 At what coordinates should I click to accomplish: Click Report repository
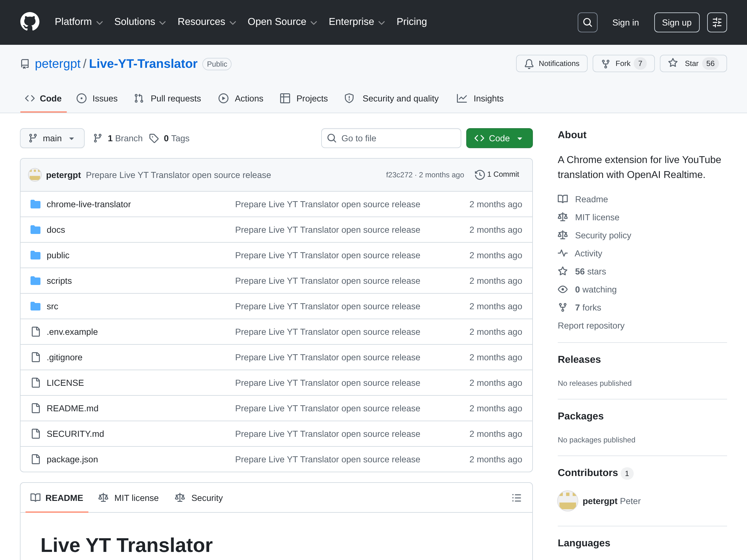[591, 325]
